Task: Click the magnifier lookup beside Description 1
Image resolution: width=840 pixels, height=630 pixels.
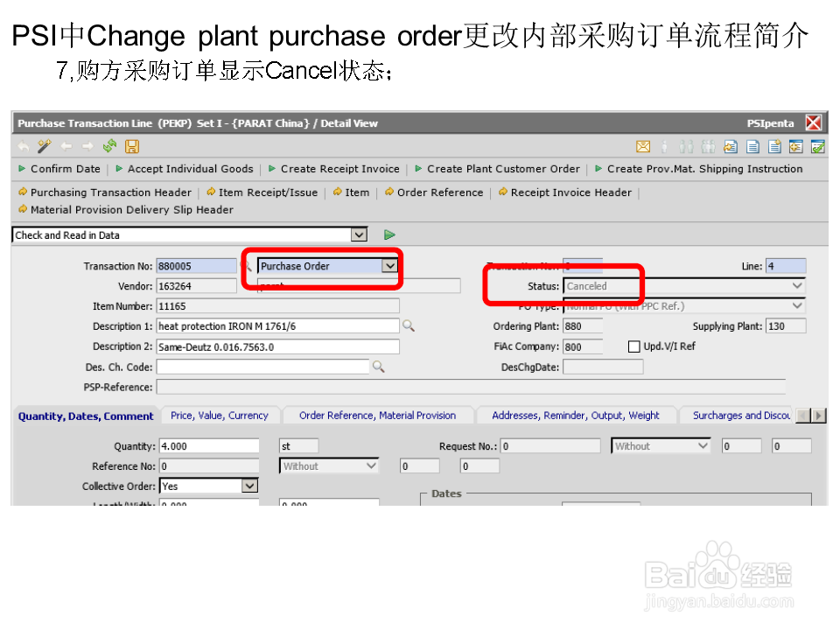Action: (407, 325)
